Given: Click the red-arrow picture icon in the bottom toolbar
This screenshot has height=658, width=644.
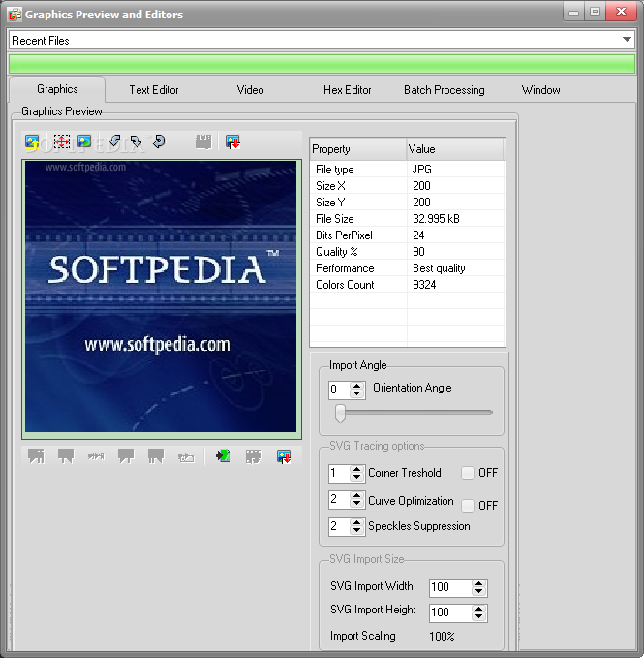Looking at the screenshot, I should click(x=284, y=456).
